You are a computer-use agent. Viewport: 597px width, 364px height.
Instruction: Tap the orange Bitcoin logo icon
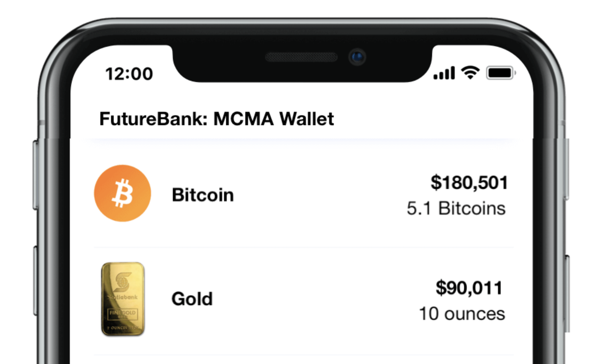[123, 193]
